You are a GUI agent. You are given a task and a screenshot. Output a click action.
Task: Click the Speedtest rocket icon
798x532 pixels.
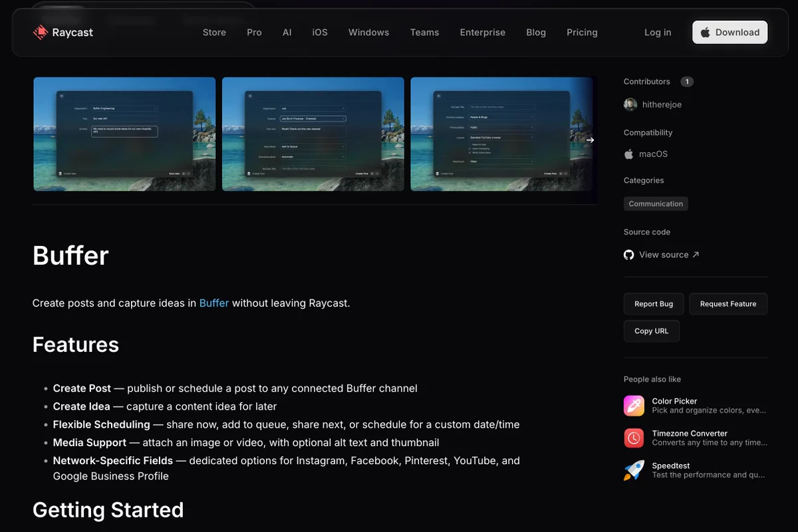click(634, 470)
